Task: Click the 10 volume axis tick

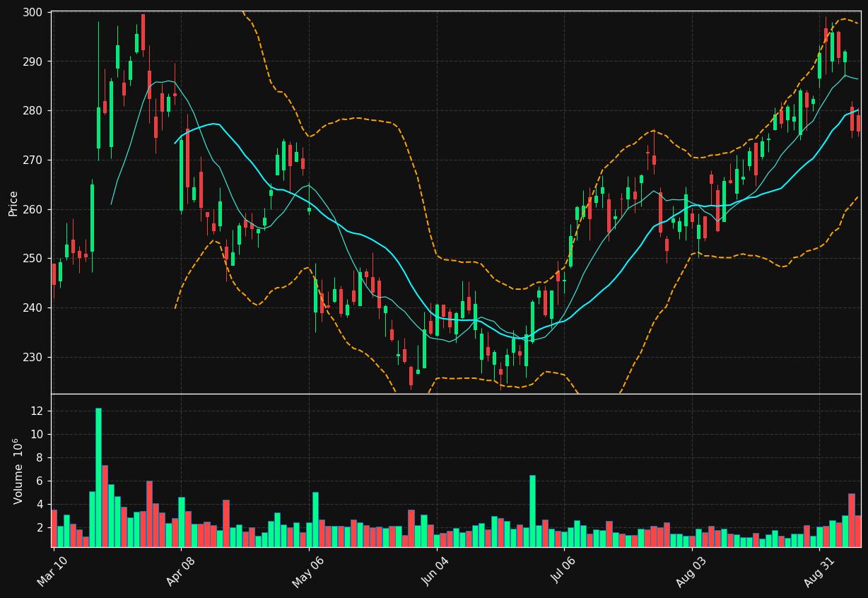Action: point(37,435)
